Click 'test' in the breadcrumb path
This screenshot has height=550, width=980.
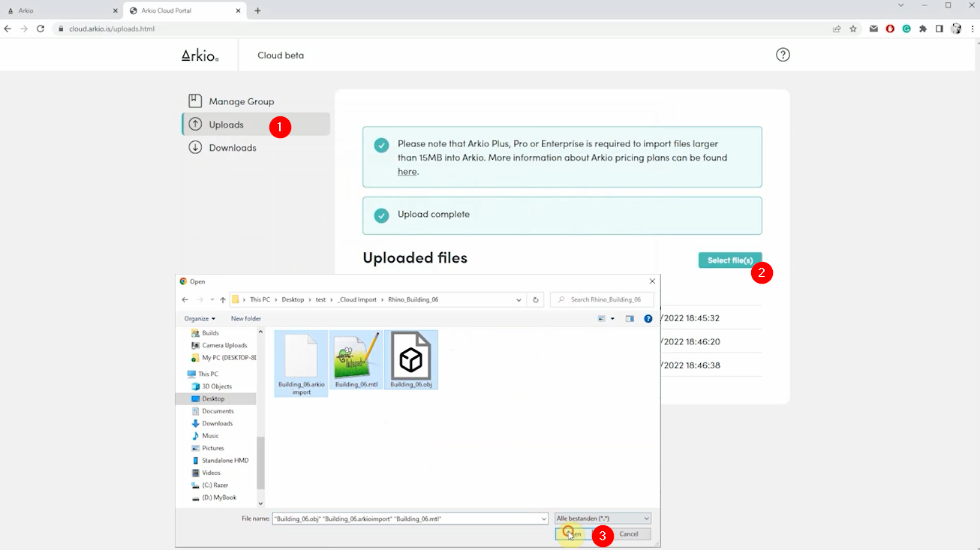320,299
